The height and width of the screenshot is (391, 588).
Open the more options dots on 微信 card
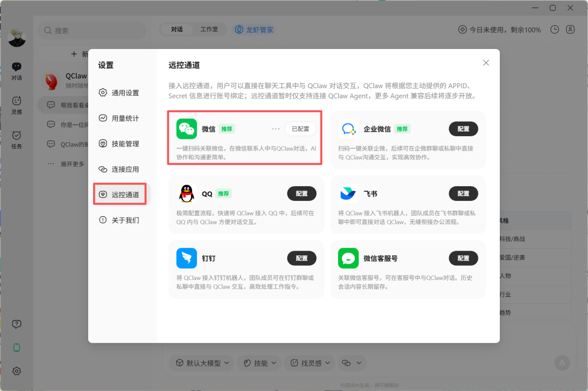coord(275,129)
